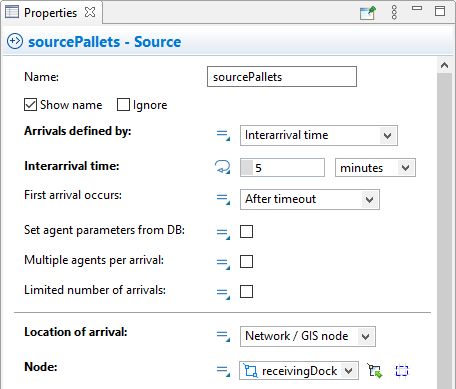The height and width of the screenshot is (389, 456).
Task: Open the Network / GIS node dropdown
Action: click(x=308, y=336)
